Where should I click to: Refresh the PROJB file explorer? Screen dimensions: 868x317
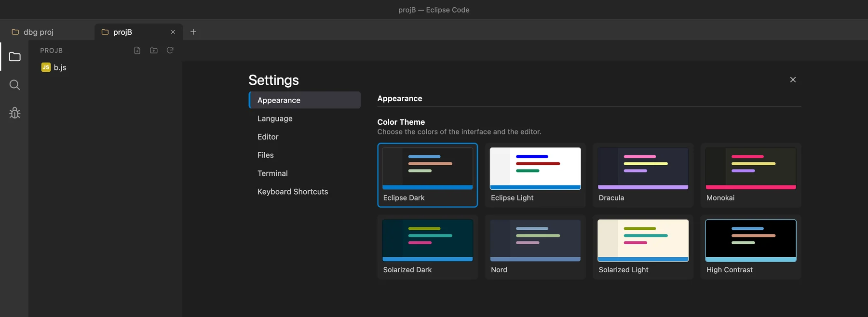(170, 50)
